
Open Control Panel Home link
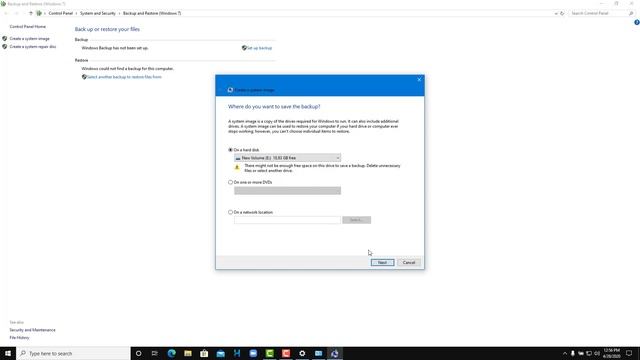(x=28, y=27)
